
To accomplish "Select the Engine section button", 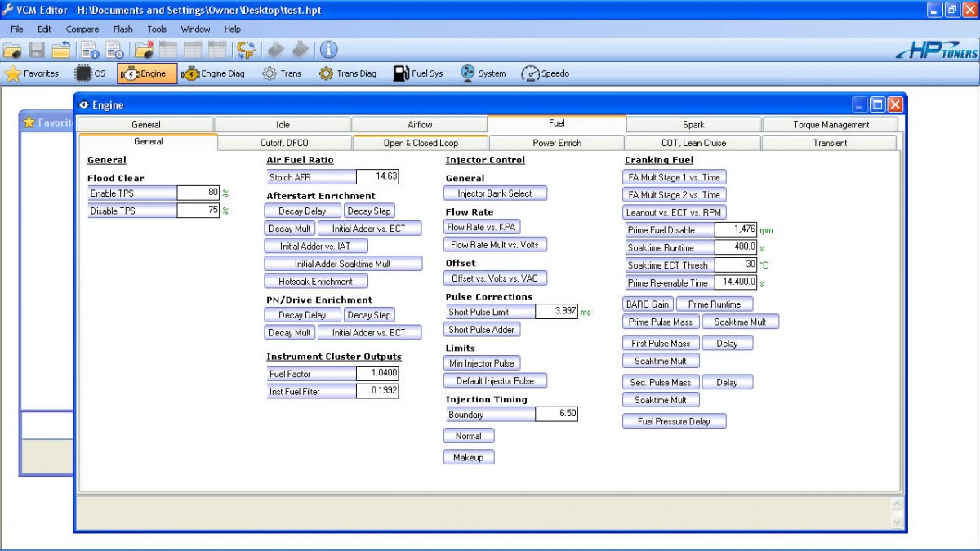I will point(147,73).
